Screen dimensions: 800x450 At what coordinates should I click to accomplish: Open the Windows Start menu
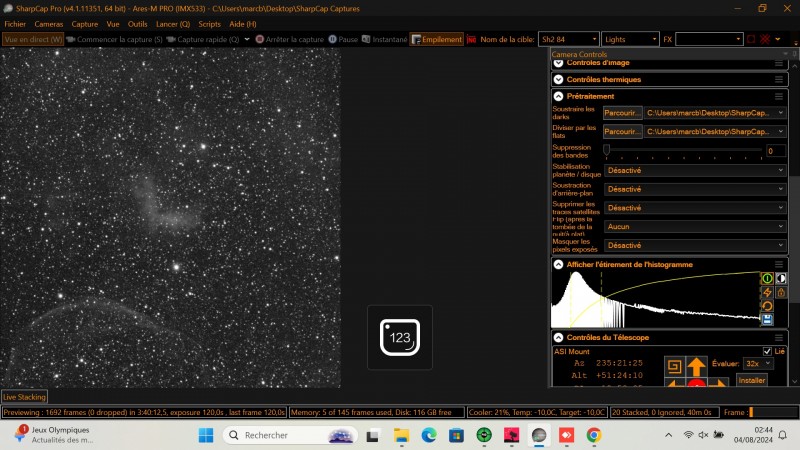206,435
